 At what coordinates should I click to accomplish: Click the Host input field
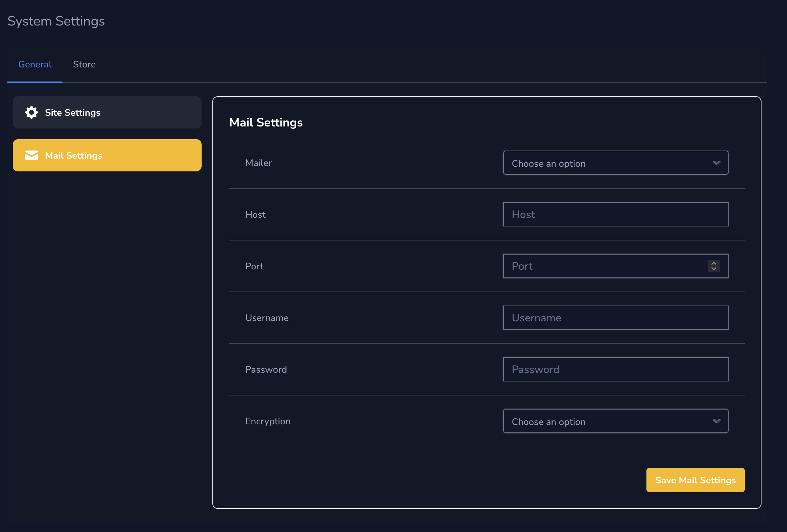point(616,214)
